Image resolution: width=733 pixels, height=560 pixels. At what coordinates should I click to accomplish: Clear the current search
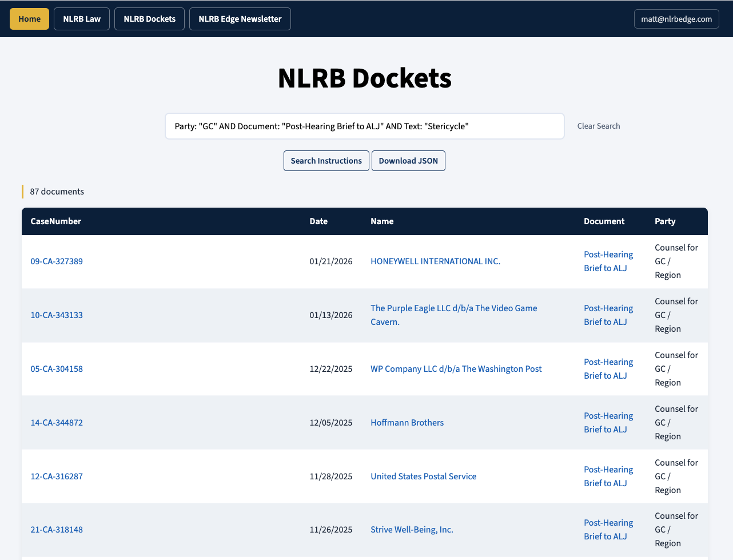pos(598,126)
